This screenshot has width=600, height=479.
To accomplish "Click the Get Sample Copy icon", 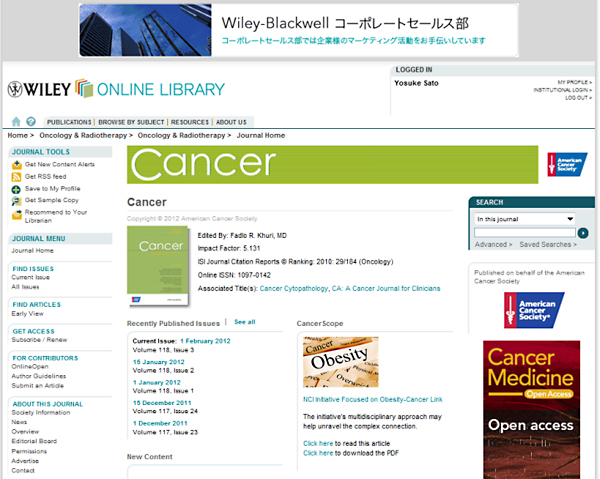I will (16, 200).
